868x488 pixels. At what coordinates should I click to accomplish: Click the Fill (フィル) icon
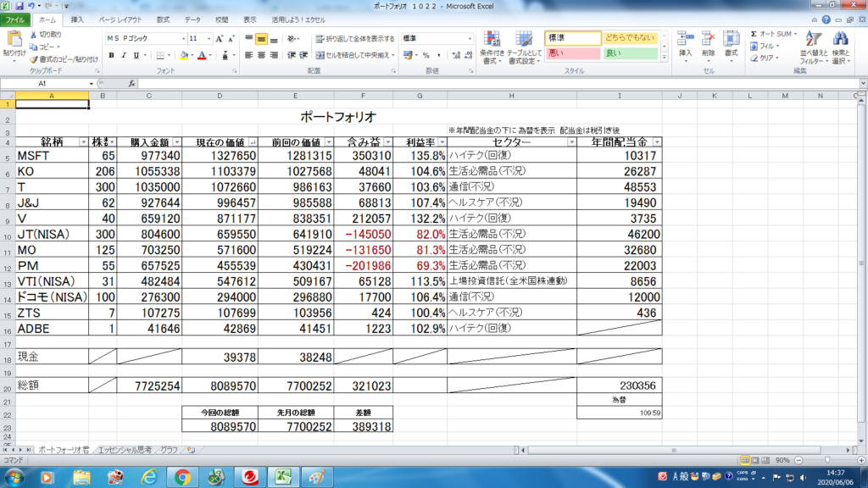[x=754, y=47]
